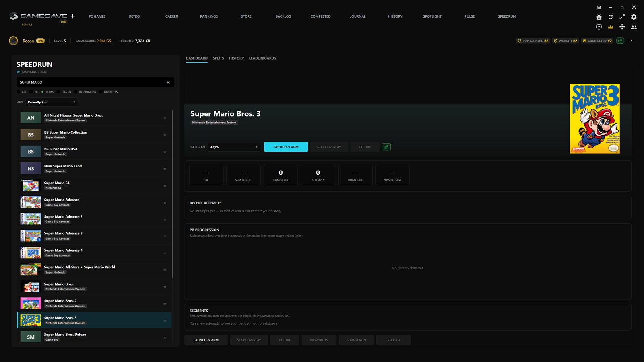Open the Any% category dropdown
Viewport: 644px width, 362px height.
coord(234,147)
